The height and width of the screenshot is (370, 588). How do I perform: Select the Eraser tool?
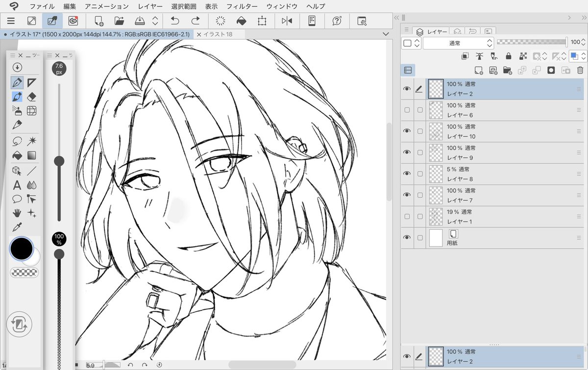[32, 97]
